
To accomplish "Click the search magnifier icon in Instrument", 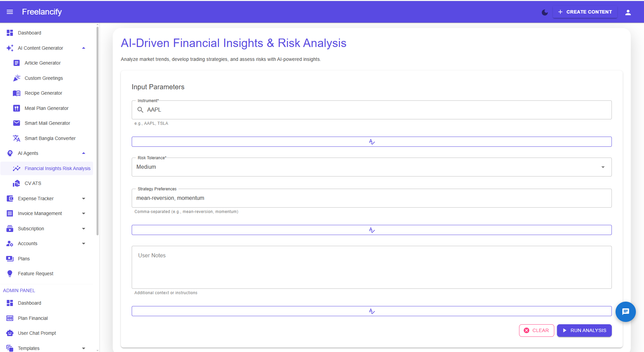I will point(140,110).
